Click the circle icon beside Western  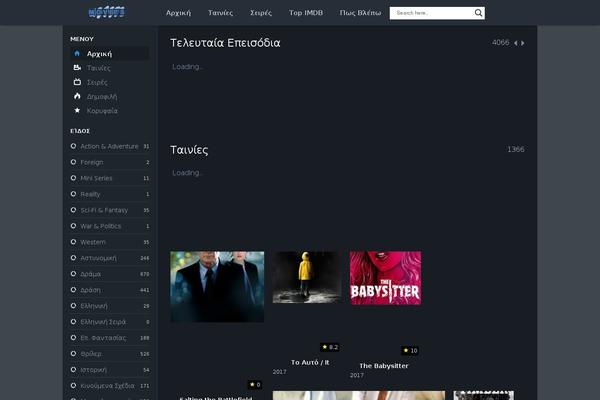(x=73, y=242)
